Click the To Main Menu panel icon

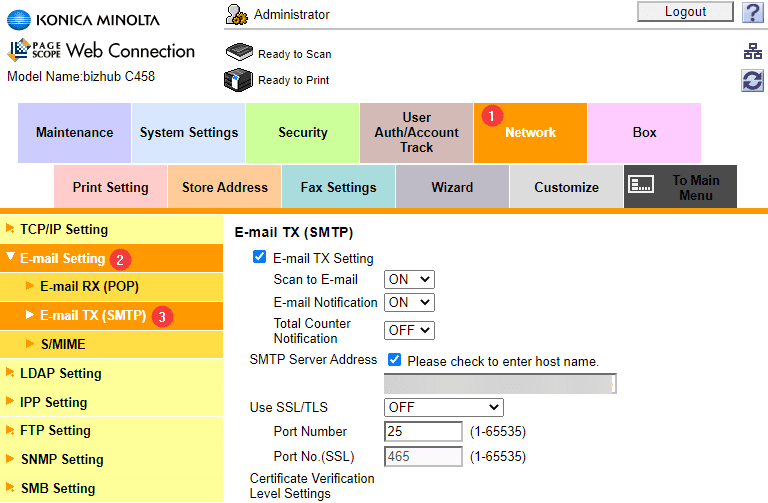pyautogui.click(x=641, y=186)
